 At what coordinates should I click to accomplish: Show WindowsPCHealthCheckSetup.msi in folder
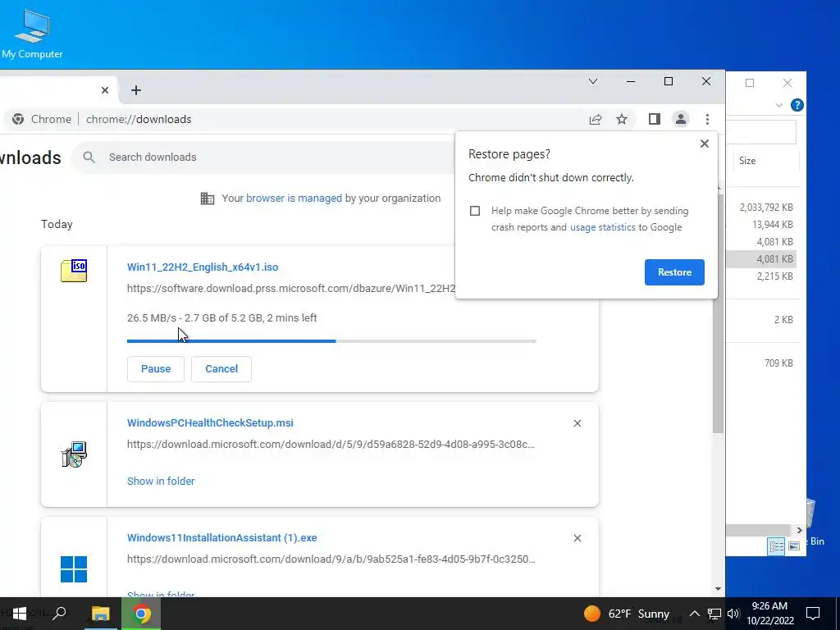click(x=161, y=481)
